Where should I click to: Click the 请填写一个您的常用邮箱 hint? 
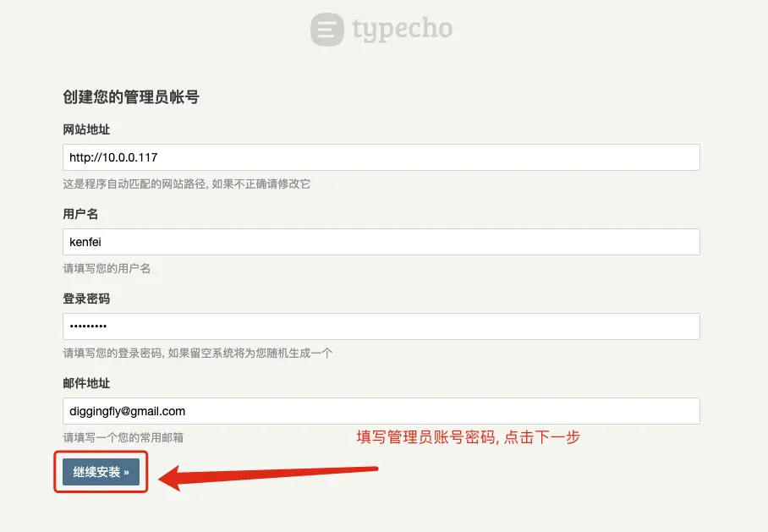(123, 437)
